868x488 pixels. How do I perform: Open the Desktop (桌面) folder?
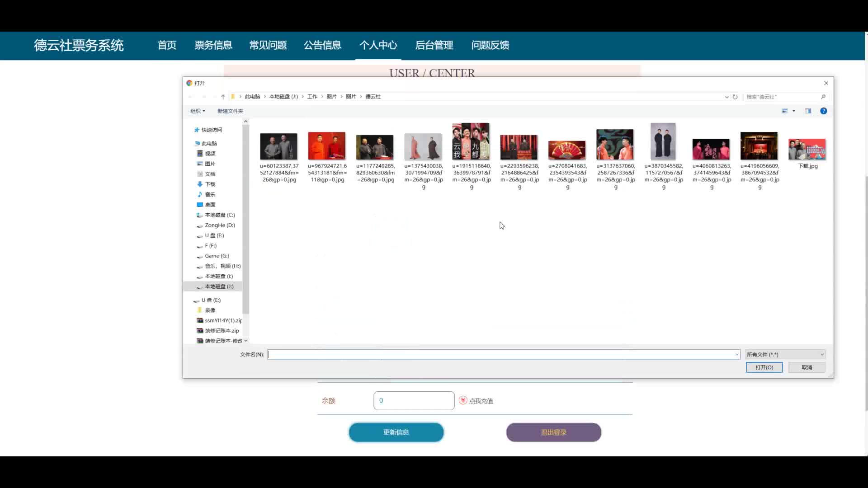(206, 205)
